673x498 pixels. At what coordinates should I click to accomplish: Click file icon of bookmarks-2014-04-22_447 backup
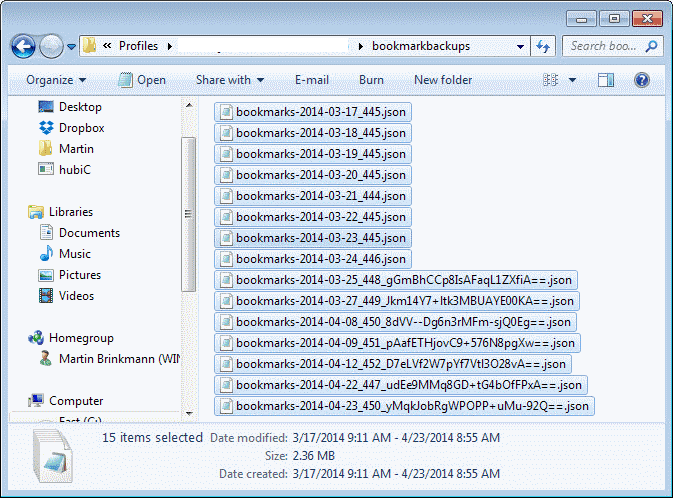click(x=226, y=386)
